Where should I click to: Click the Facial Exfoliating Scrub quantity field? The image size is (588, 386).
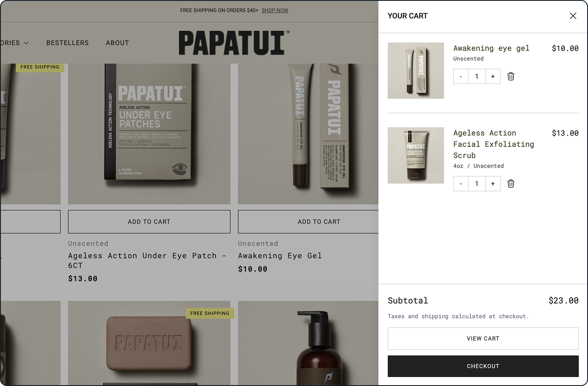point(477,184)
